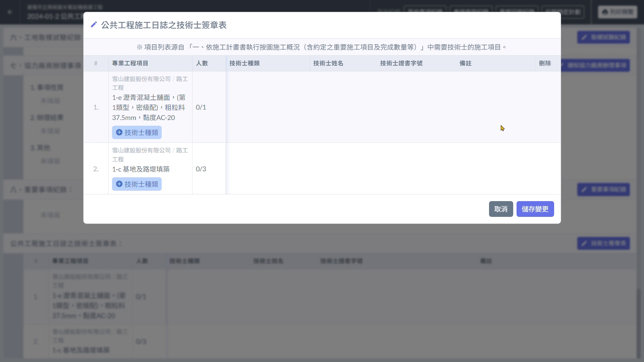Click the 取消 button
This screenshot has height=362, width=644.
click(x=500, y=209)
